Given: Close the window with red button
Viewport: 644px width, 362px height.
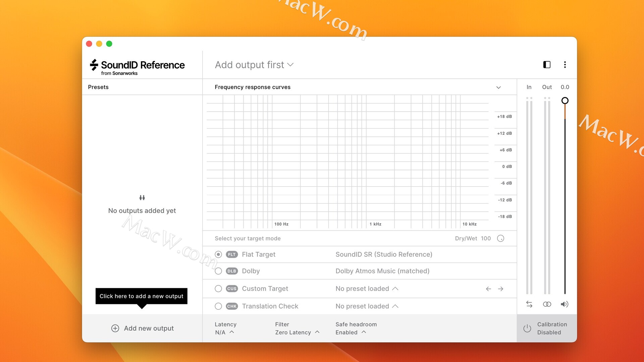Looking at the screenshot, I should click(89, 44).
